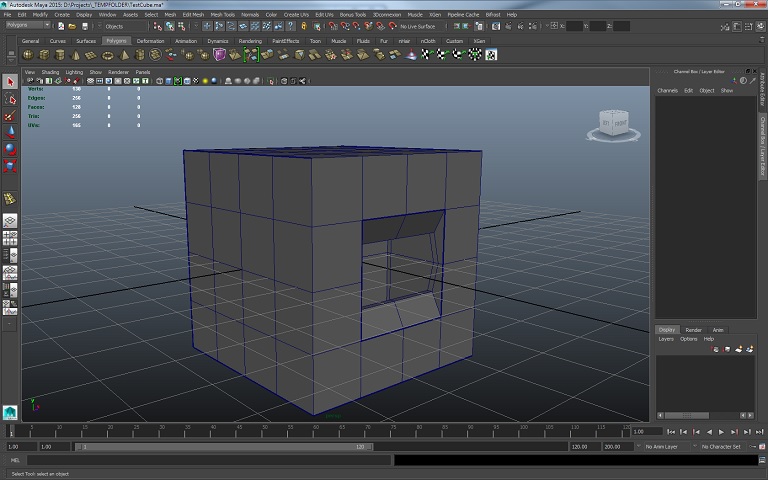
Task: Click the New Scene icon
Action: click(61, 26)
